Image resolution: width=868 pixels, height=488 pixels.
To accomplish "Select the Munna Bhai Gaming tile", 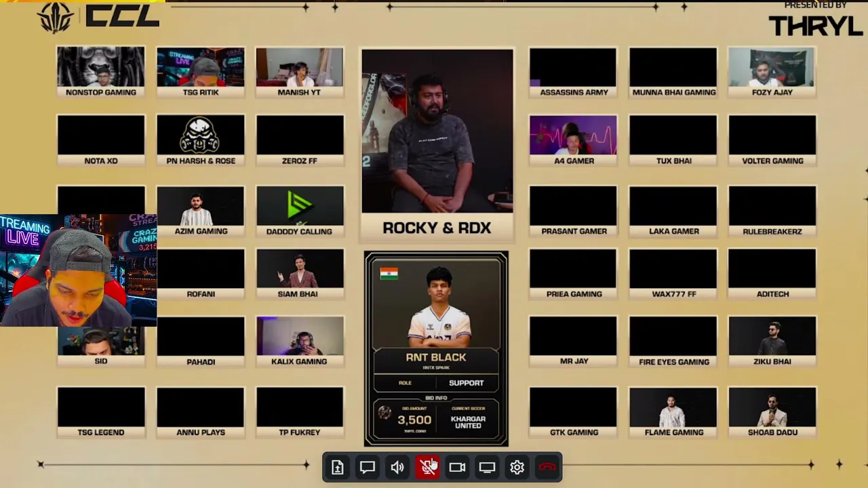I will point(673,72).
